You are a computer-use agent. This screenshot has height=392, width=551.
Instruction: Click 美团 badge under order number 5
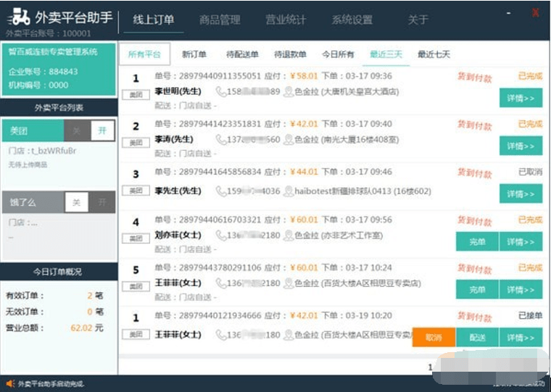point(136,287)
